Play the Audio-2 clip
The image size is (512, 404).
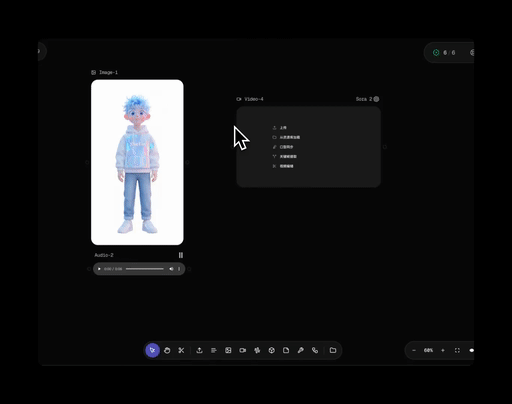99,269
